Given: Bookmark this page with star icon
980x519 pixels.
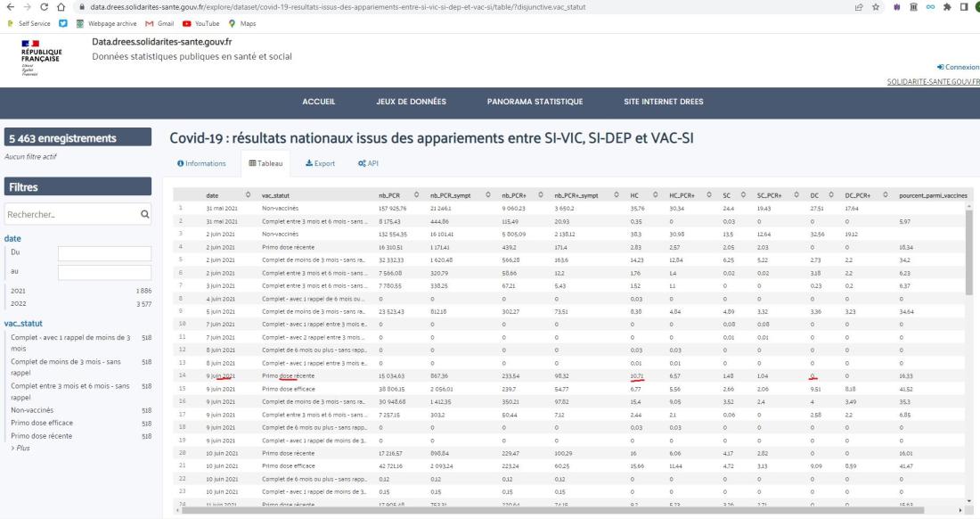Looking at the screenshot, I should (876, 7).
